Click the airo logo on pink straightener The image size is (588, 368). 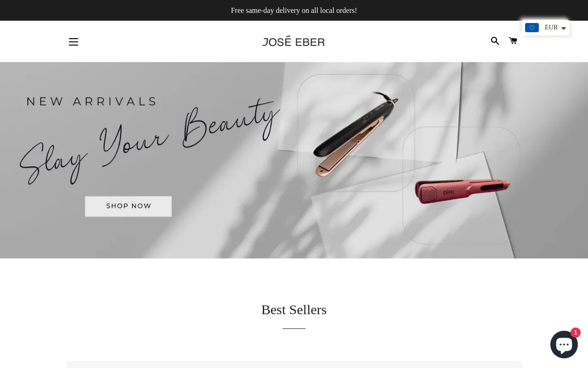click(448, 192)
